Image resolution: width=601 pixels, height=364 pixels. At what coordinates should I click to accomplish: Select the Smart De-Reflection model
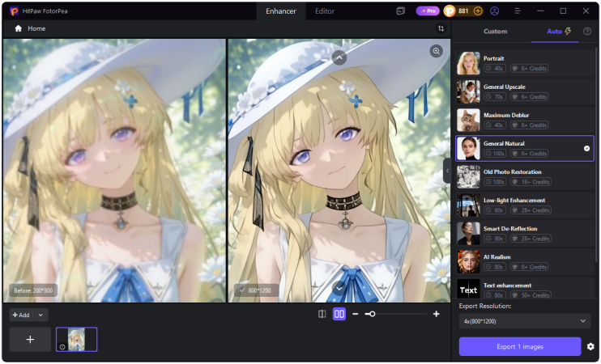525,234
